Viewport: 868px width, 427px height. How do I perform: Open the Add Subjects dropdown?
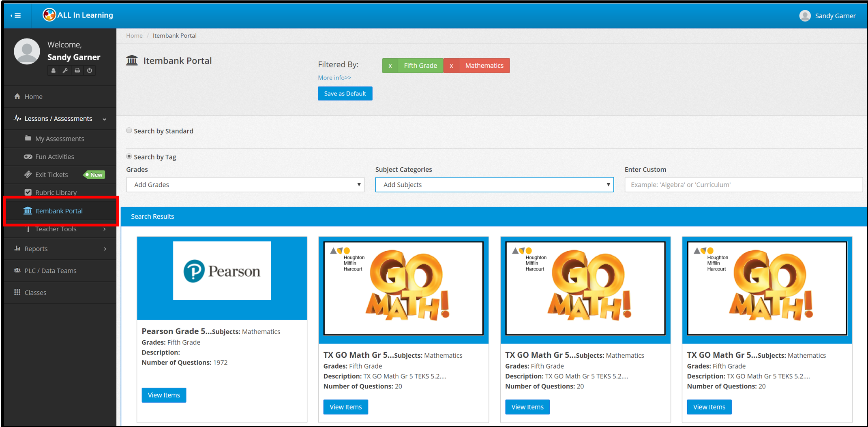click(x=494, y=185)
